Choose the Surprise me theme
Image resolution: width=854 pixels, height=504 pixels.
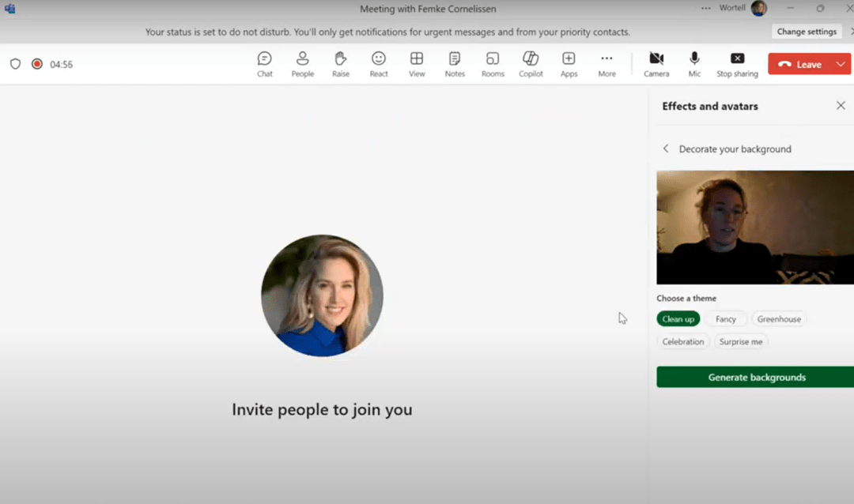[x=741, y=342]
